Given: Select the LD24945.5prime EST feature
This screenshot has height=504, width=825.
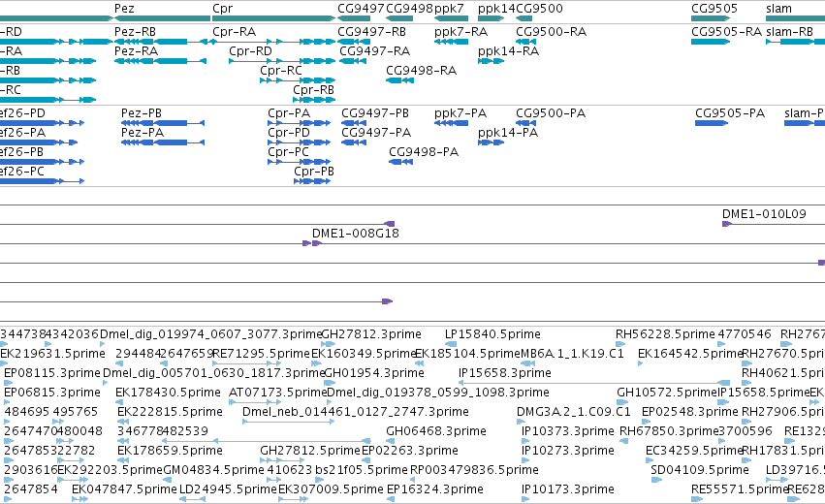Looking at the screenshot, I should coord(192,499).
